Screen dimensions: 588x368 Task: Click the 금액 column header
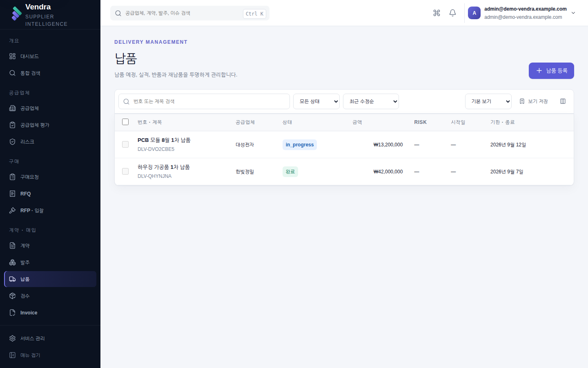pos(357,122)
